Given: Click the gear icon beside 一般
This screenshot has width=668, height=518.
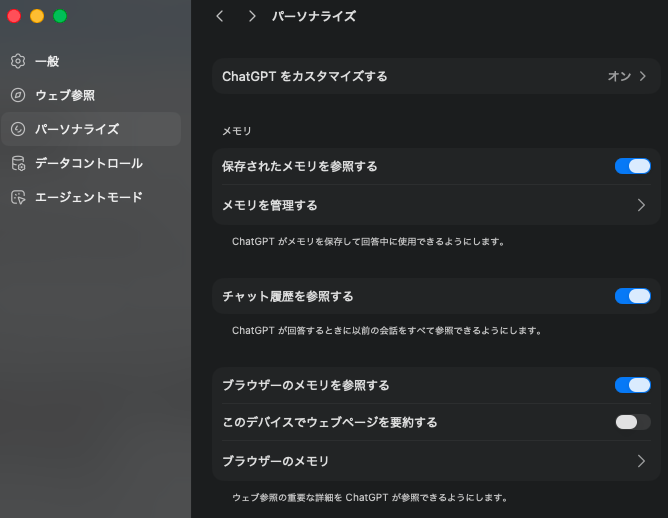Looking at the screenshot, I should (x=17, y=61).
